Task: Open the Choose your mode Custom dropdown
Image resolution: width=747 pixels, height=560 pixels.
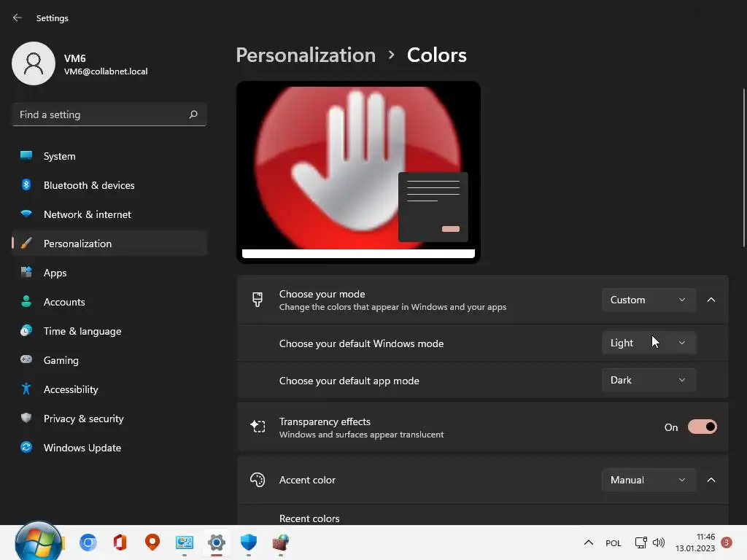Action: 649,300
